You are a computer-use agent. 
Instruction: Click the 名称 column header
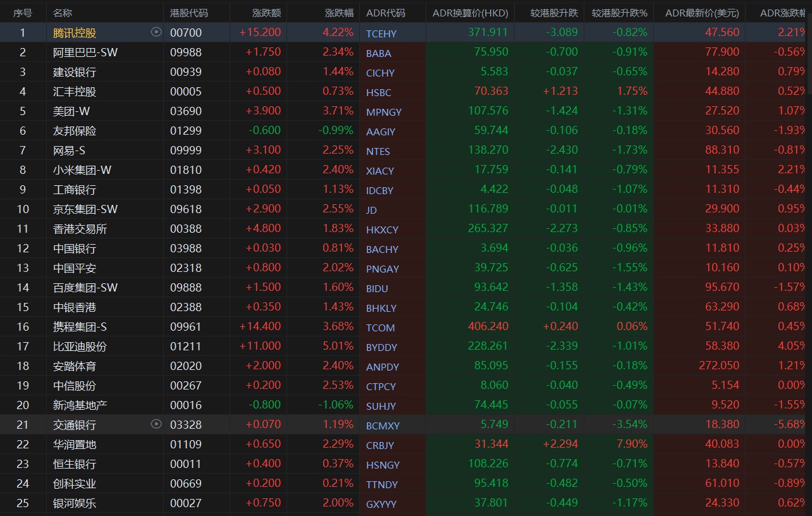point(63,13)
